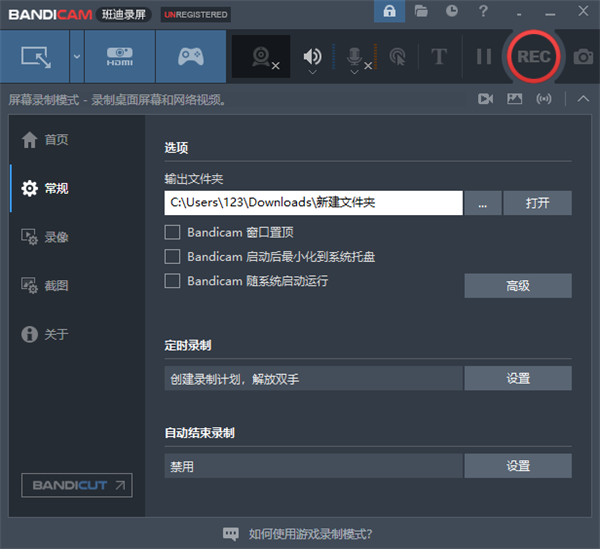Take screenshot with camera icon
The image size is (600, 549).
coord(583,57)
